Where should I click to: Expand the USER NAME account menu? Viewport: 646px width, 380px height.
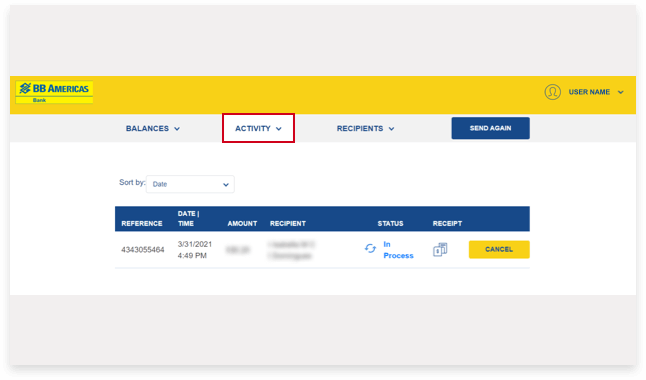pyautogui.click(x=596, y=92)
